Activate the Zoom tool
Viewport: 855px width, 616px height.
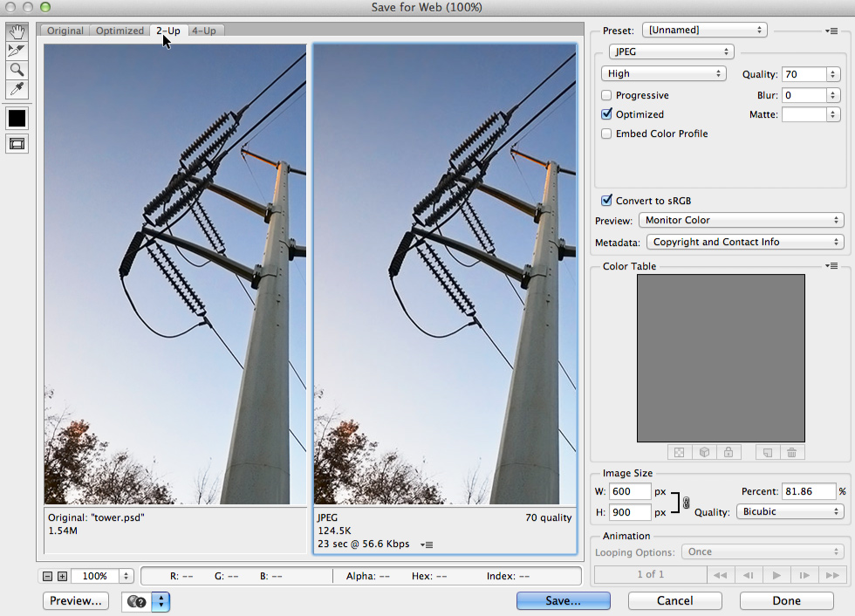coord(17,70)
